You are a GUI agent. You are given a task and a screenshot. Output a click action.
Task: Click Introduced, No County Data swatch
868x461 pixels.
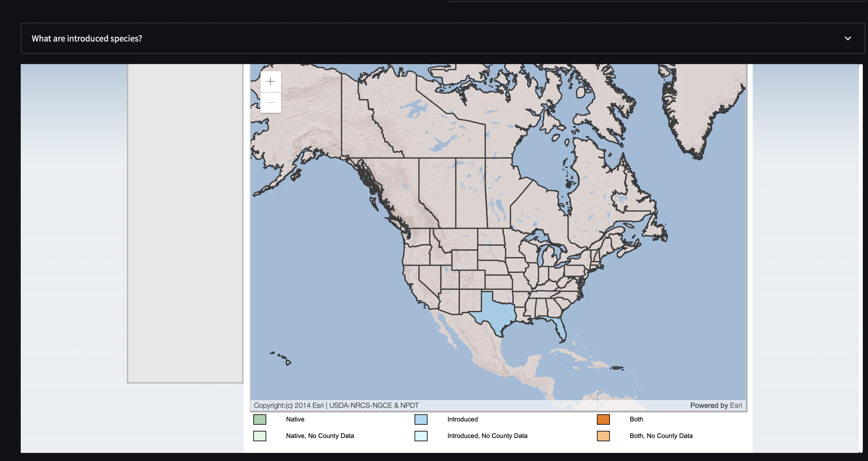421,436
